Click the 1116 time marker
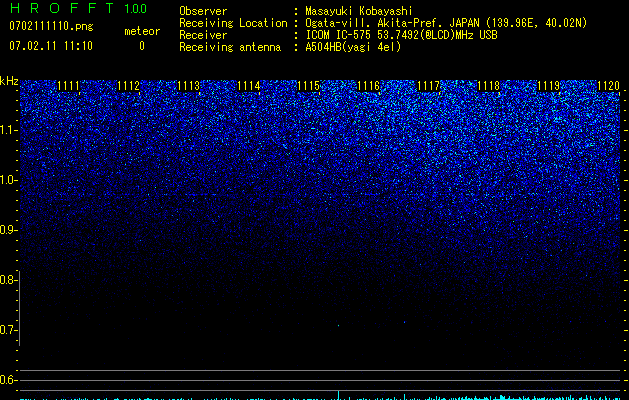This screenshot has height=400, width=629. click(368, 85)
